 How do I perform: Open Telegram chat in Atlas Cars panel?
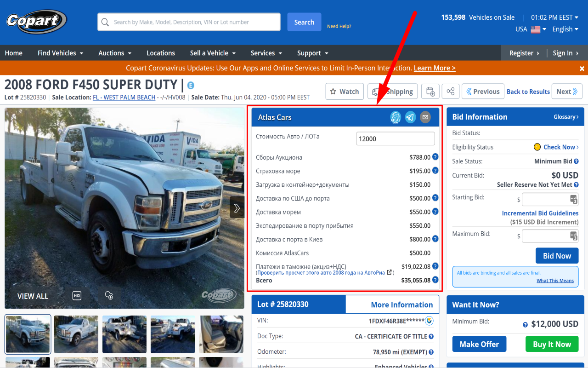(410, 117)
